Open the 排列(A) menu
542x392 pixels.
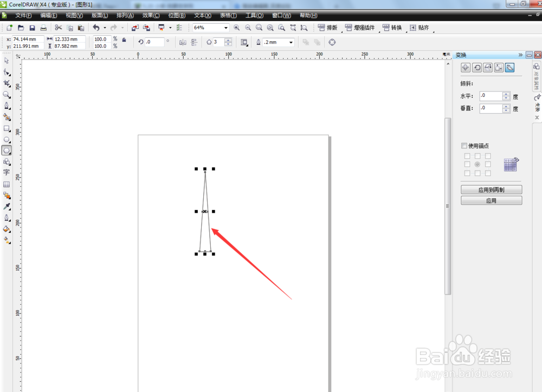(125, 16)
